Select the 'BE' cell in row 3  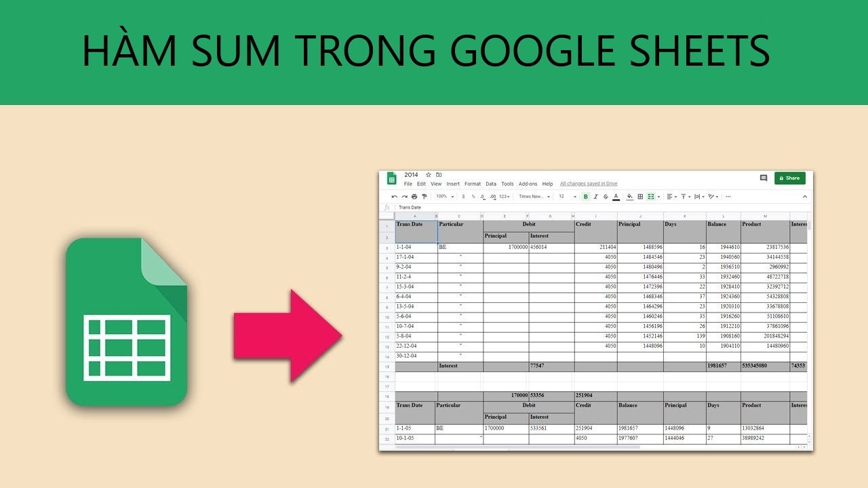pos(460,248)
